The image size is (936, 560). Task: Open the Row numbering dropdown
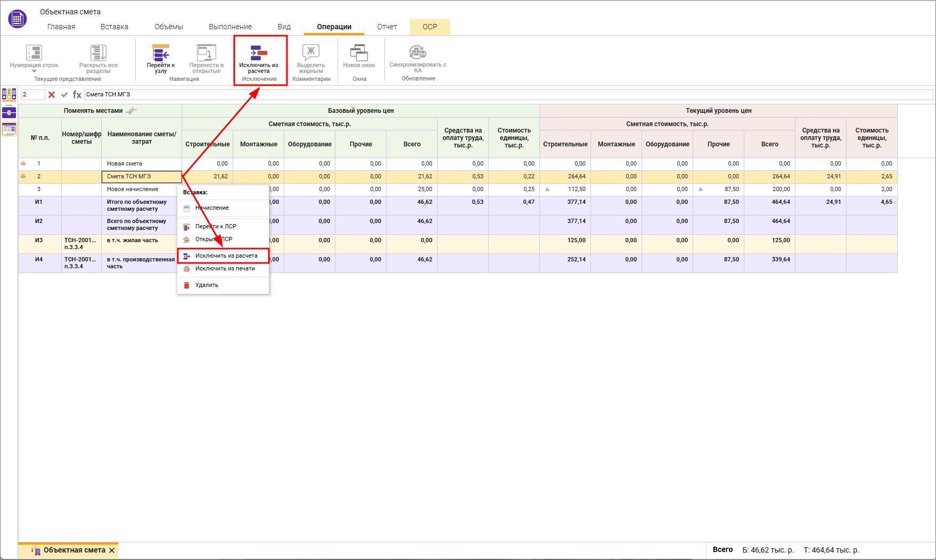pyautogui.click(x=34, y=71)
